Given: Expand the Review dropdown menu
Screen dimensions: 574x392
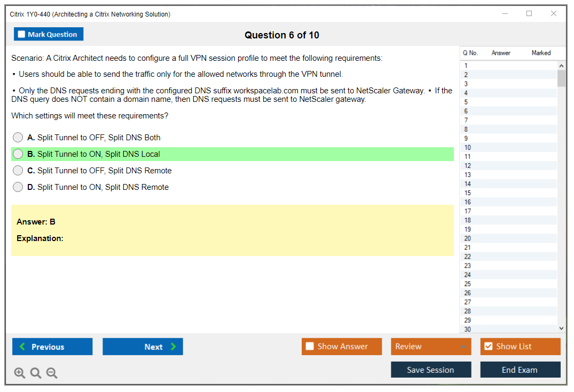Looking at the screenshot, I should click(462, 347).
